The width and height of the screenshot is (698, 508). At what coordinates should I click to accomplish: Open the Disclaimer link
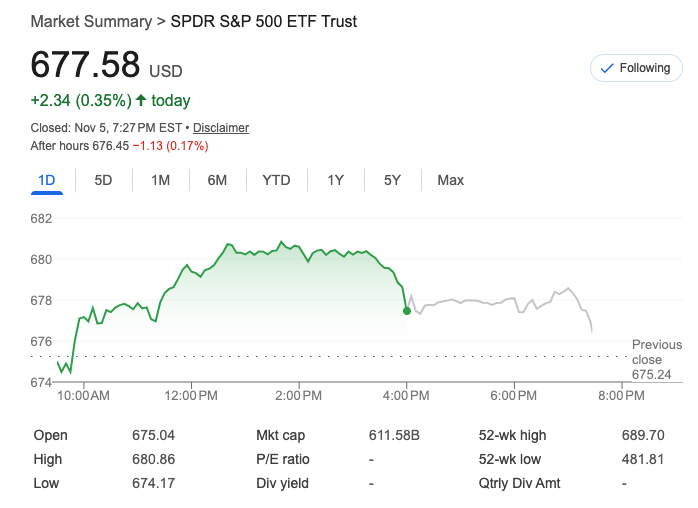[221, 128]
